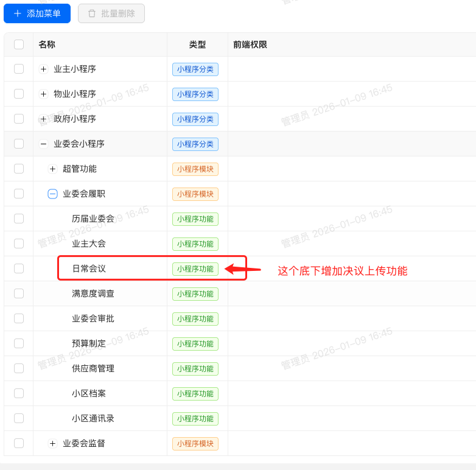Collapse the 业委会履职 module

click(52, 194)
